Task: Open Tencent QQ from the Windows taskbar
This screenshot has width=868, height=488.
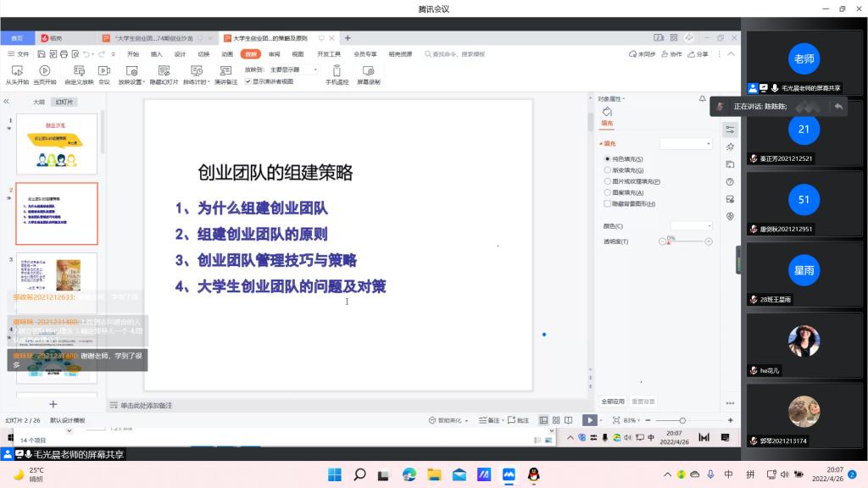Action: click(533, 474)
